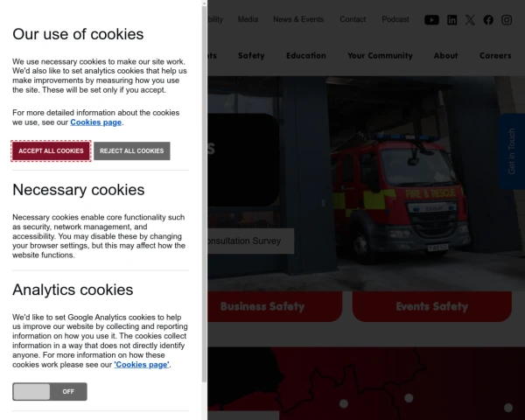Open the X (Twitter) icon
This screenshot has height=420, width=525.
(x=470, y=20)
